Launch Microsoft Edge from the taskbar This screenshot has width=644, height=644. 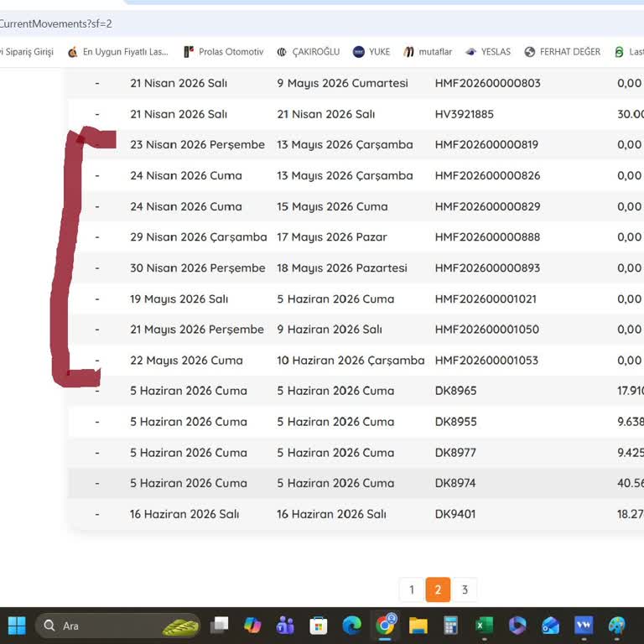[351, 626]
